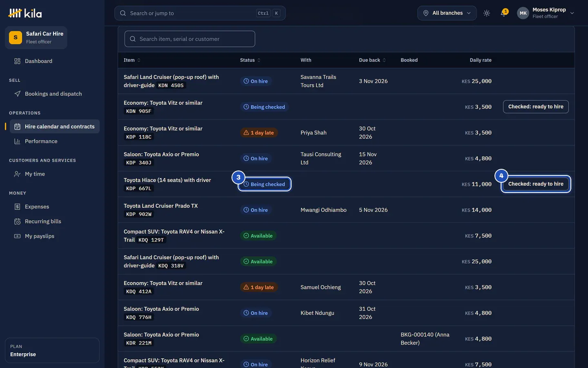Viewport: 588px width, 368px height.
Task: Click the Recurring bills icon
Action: tap(17, 222)
